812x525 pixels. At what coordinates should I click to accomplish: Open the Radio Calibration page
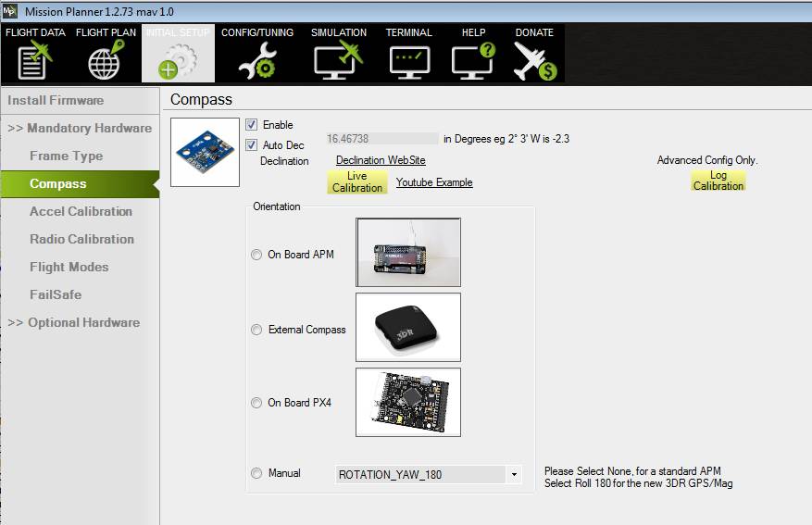(81, 239)
